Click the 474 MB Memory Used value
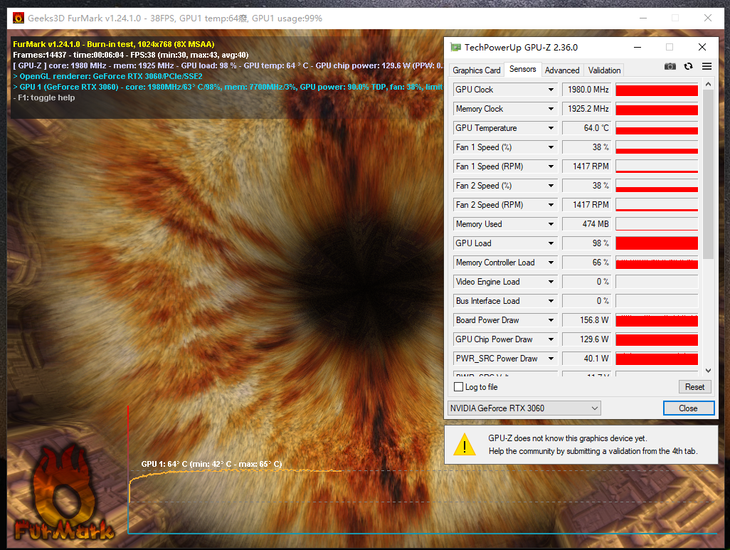 pyautogui.click(x=586, y=224)
